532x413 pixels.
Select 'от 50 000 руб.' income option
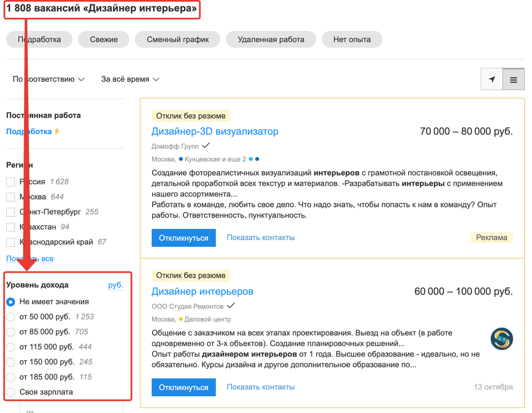tap(11, 317)
